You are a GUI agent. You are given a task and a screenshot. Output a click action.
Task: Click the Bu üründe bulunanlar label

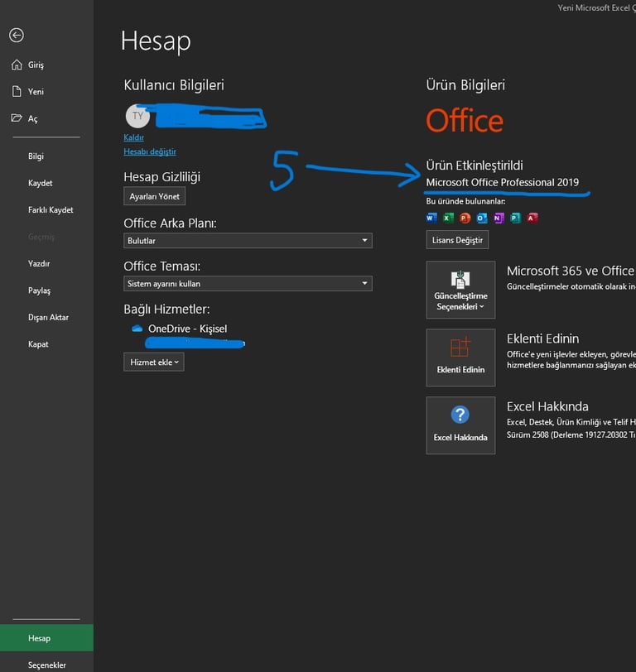(x=465, y=201)
